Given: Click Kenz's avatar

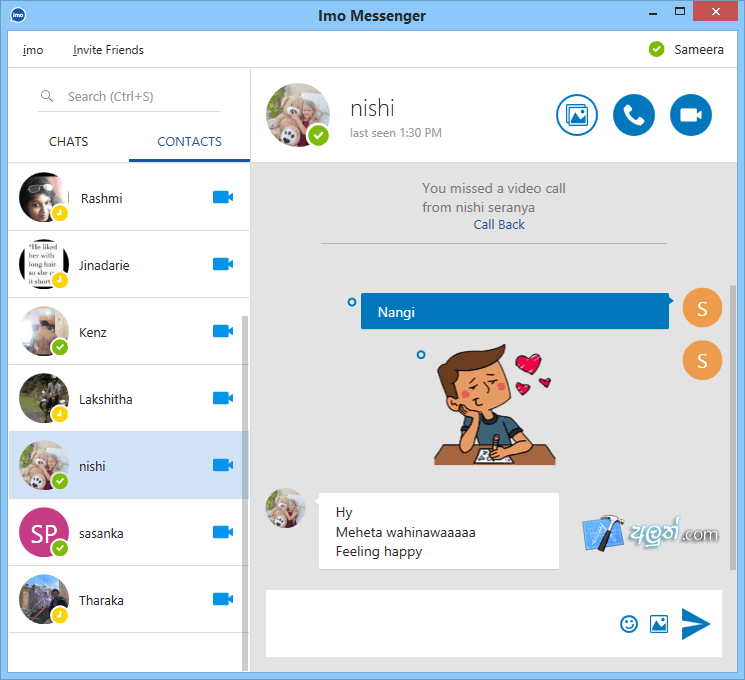Looking at the screenshot, I should [x=44, y=331].
